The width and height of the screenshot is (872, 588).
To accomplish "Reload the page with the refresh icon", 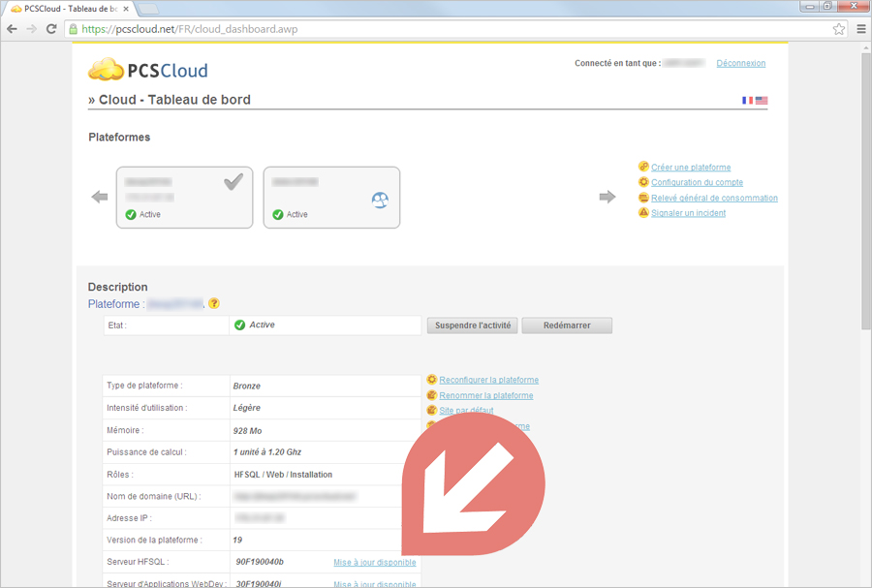I will click(x=51, y=29).
